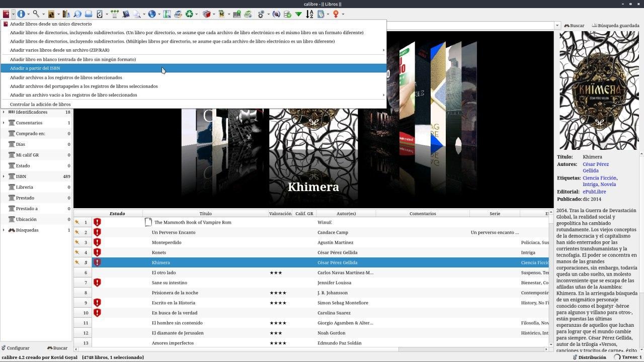Screen dimensions: 644x362
Task: Select the book row El otro lado
Action: pyautogui.click(x=311, y=273)
